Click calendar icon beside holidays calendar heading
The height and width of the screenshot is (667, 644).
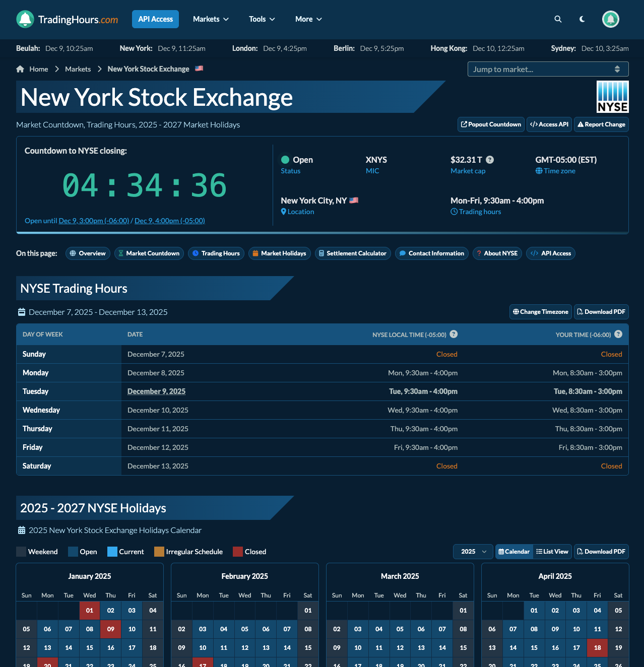[x=22, y=530]
